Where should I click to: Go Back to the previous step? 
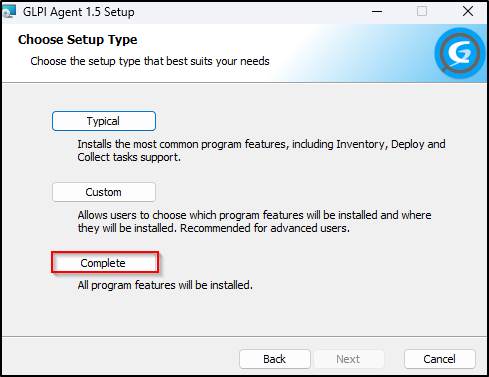[275, 359]
